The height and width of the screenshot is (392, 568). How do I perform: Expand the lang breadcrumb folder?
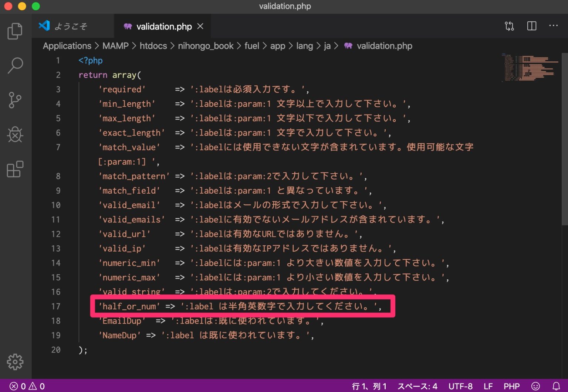click(304, 46)
